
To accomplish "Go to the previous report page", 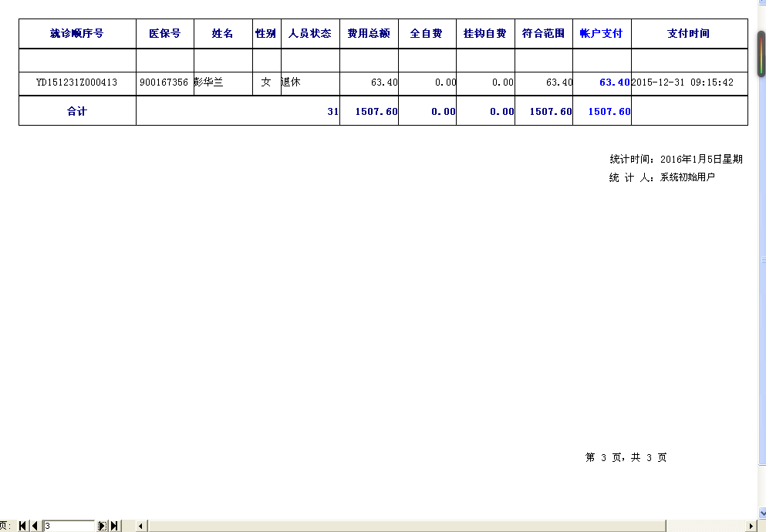I will point(35,526).
